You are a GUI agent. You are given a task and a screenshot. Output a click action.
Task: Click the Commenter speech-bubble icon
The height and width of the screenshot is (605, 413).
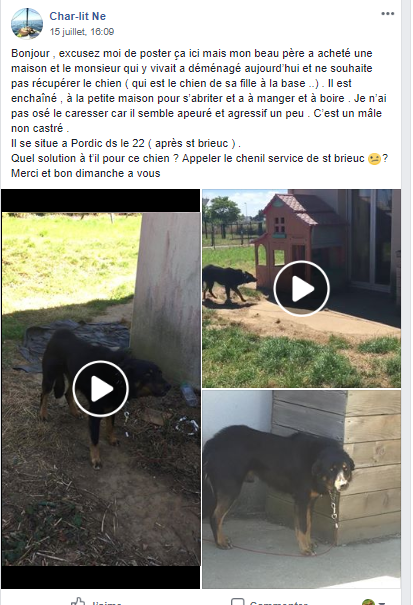point(237,602)
